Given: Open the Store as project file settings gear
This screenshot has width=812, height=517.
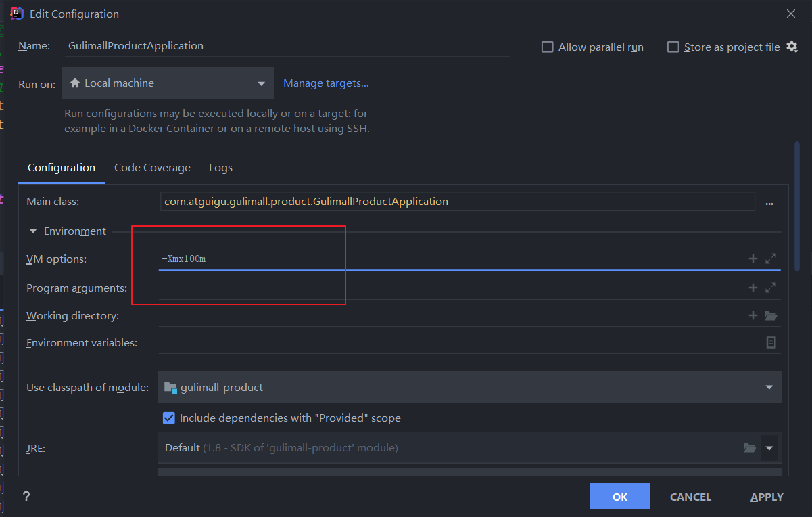Looking at the screenshot, I should 792,47.
